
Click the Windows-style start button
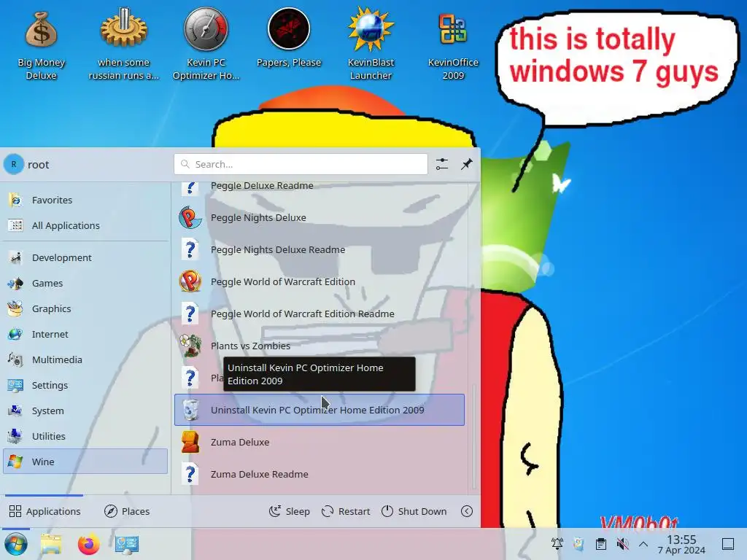15,544
